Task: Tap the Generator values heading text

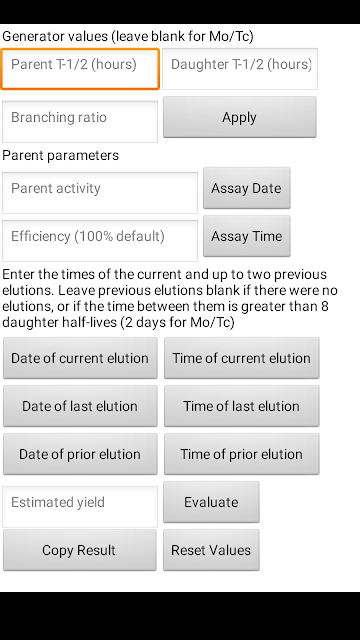Action: tap(128, 37)
